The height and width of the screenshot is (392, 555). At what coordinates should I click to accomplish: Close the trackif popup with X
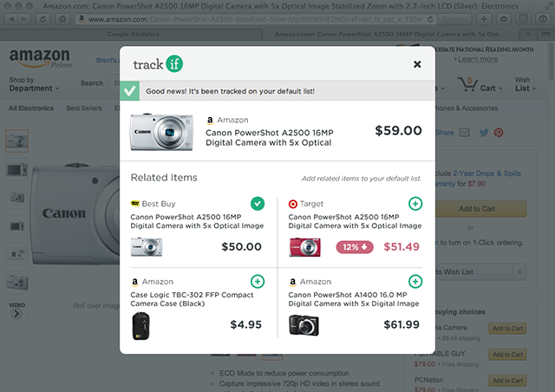[417, 64]
